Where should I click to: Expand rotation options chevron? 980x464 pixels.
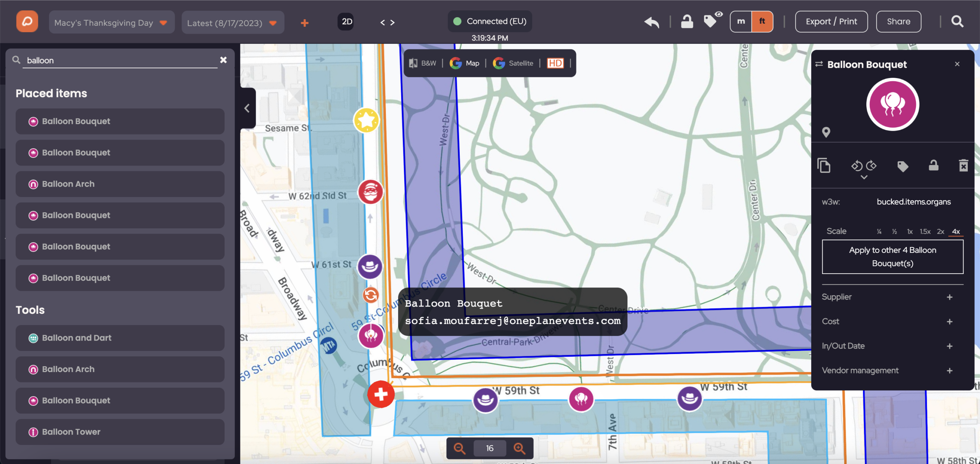(x=864, y=177)
